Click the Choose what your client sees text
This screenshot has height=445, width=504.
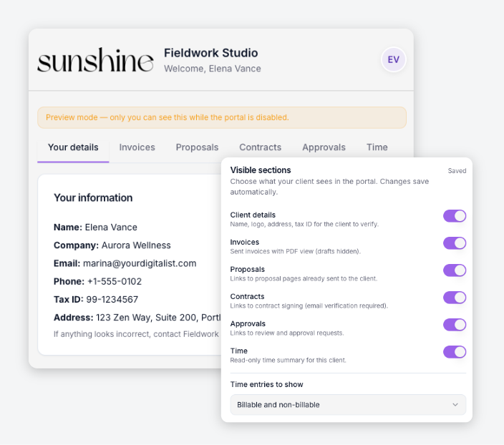(329, 187)
